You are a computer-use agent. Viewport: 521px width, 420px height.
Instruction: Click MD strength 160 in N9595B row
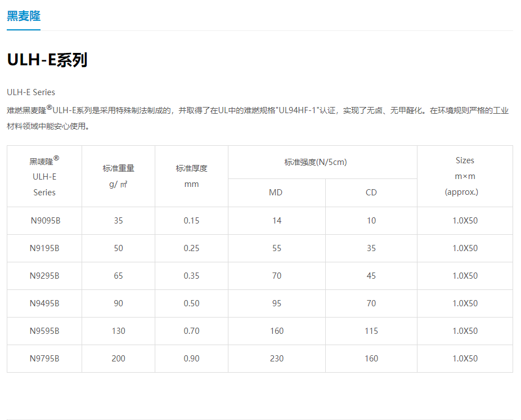click(277, 331)
